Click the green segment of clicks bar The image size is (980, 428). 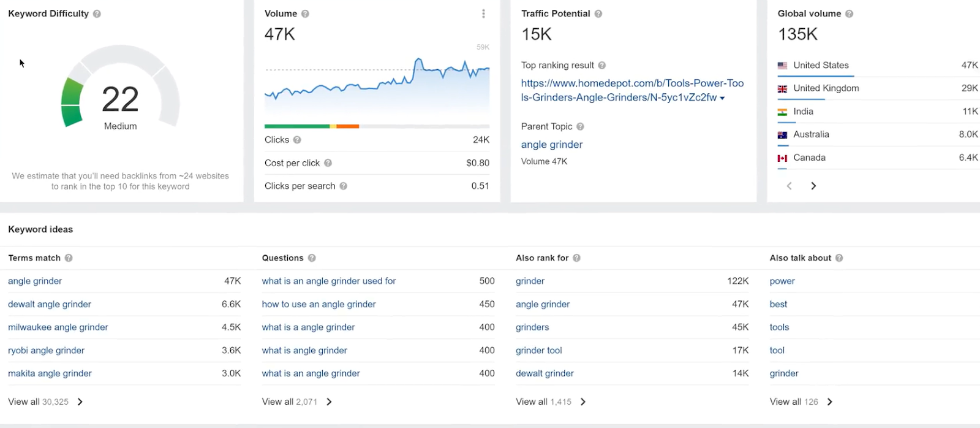[x=297, y=126]
